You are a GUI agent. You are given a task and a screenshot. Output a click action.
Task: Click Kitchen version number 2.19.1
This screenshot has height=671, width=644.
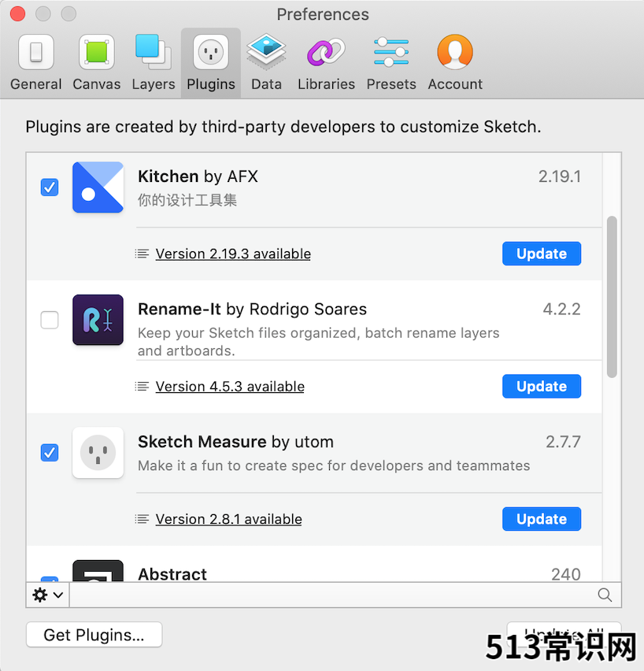pos(559,176)
